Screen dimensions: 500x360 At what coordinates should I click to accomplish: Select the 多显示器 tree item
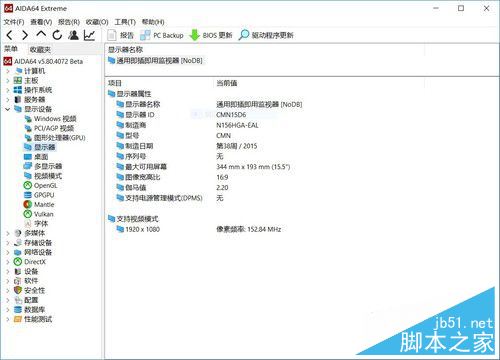[43, 166]
